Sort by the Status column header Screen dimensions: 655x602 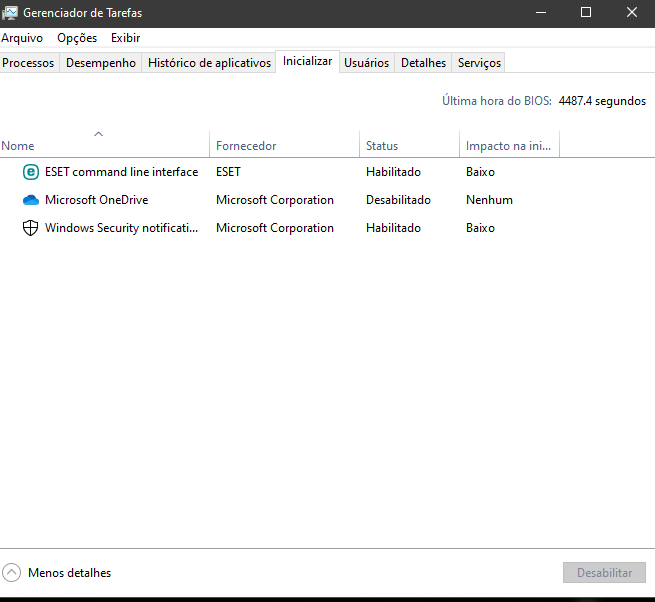tap(410, 144)
